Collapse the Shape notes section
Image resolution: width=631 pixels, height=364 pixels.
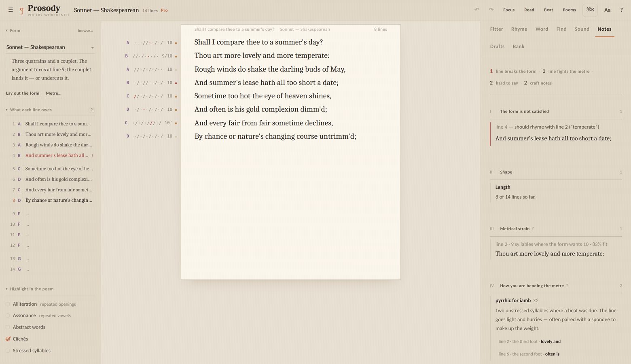(x=556, y=172)
